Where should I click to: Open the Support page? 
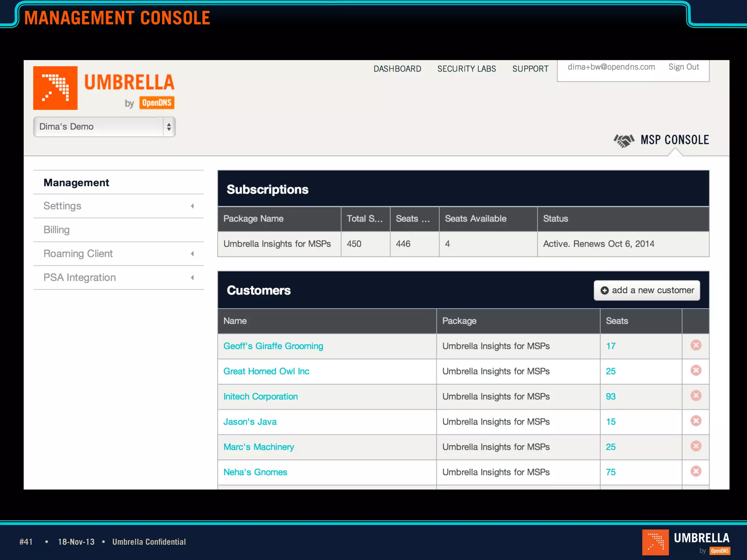(530, 69)
